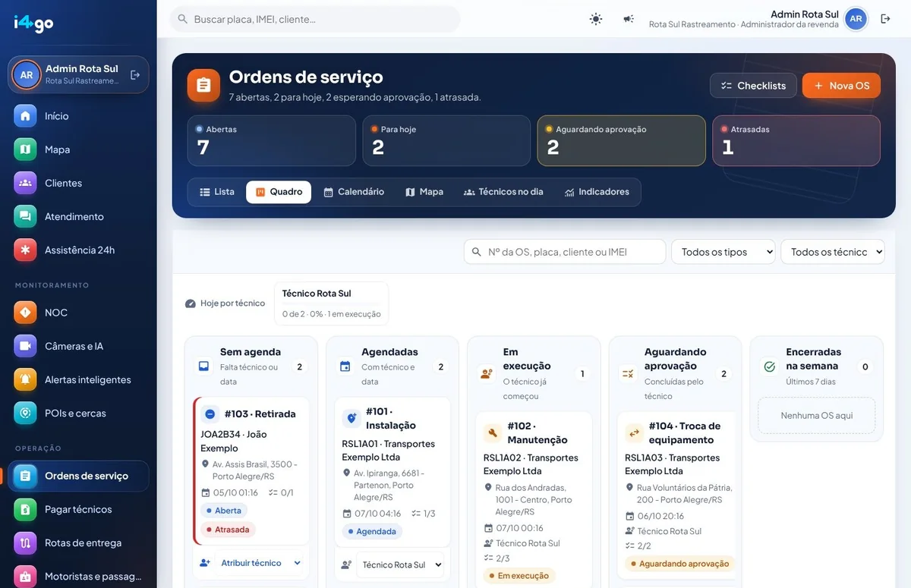
Task: Open Pagar técnicos page
Action: (79, 509)
